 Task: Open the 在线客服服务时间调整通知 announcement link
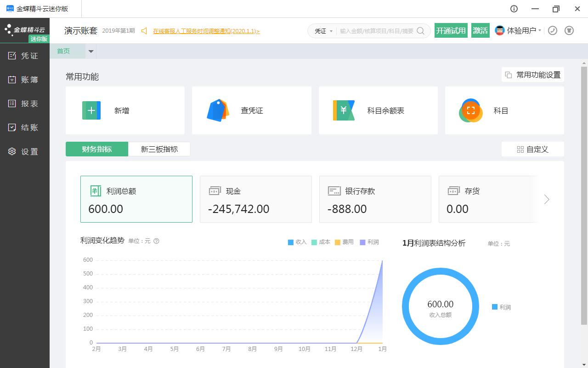coord(206,31)
